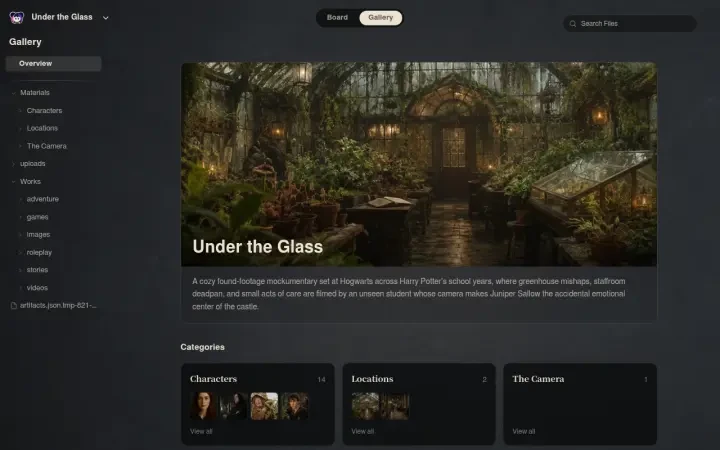Open the Locations tree item in sidebar
The height and width of the screenshot is (450, 720).
[42, 128]
